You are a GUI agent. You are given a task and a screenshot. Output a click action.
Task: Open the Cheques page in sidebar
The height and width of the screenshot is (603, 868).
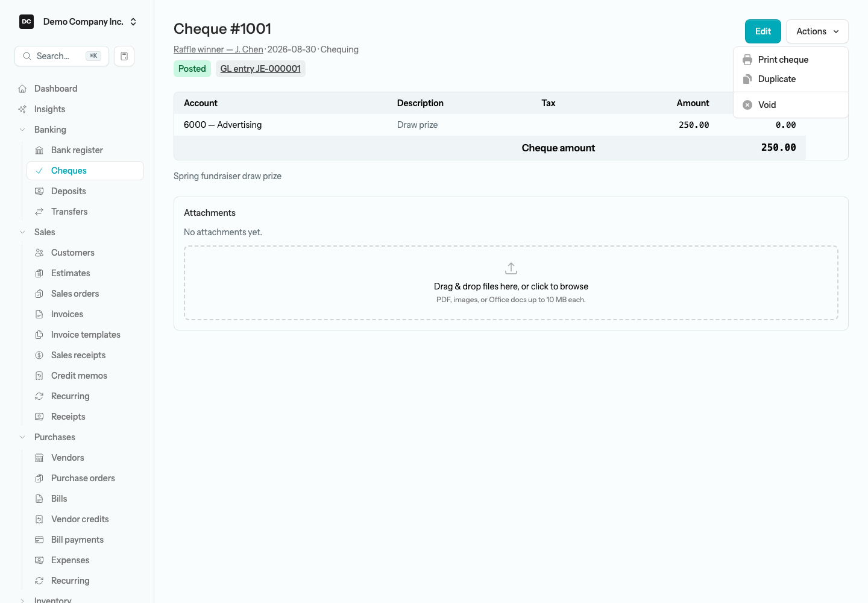(x=85, y=171)
